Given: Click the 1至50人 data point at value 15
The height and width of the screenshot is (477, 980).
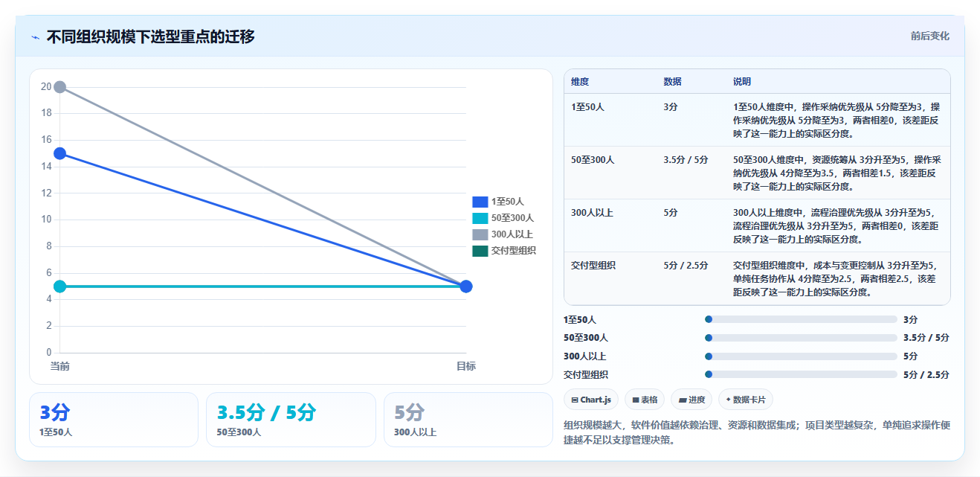Looking at the screenshot, I should tap(60, 153).
